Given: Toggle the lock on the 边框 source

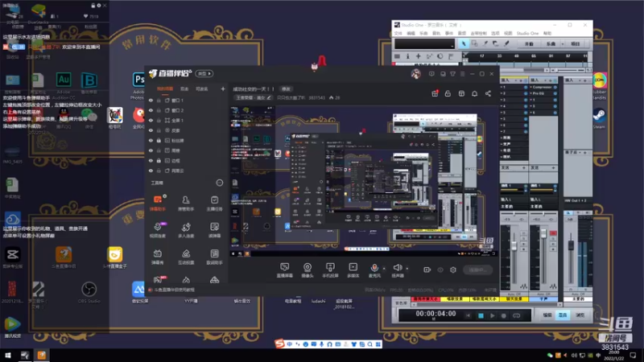Looking at the screenshot, I should 159,160.
